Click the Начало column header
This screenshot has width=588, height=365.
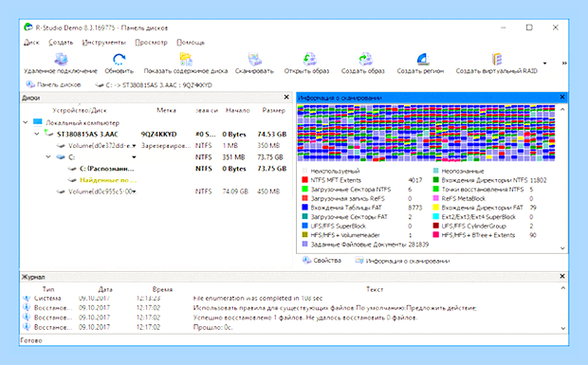pyautogui.click(x=237, y=110)
